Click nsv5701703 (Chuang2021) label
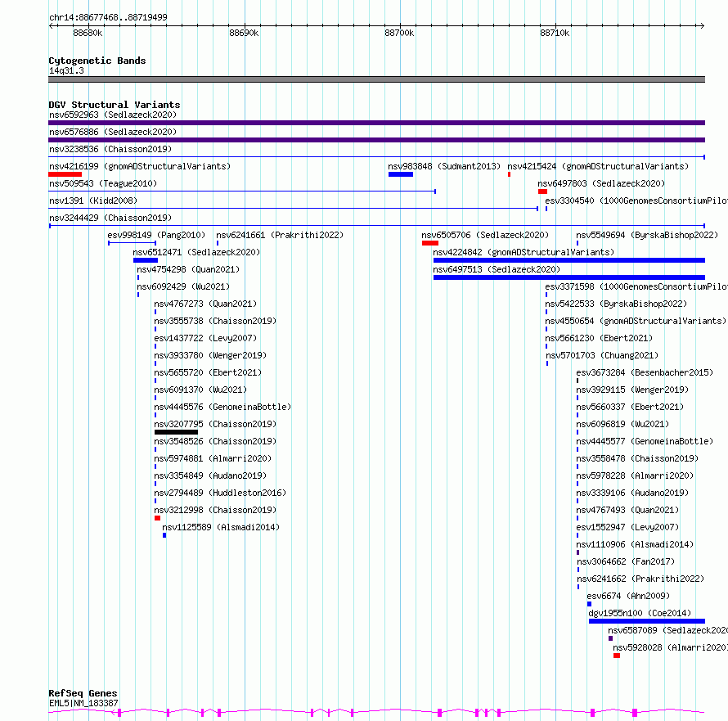 602,355
